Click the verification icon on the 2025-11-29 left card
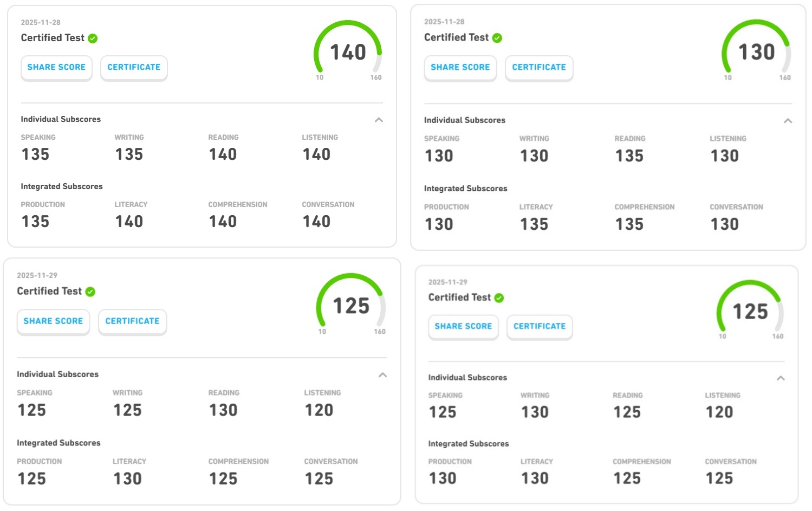812x511 pixels. point(89,291)
